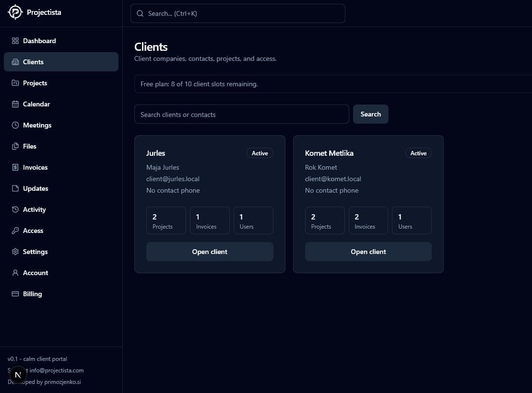Click the Jurles card title
Screen dimensions: 532x393
[156, 153]
